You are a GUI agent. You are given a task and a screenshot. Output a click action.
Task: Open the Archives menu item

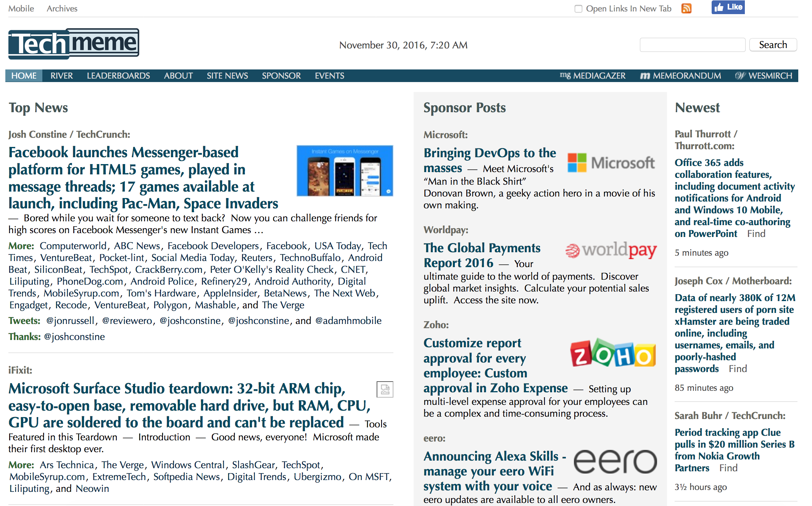pos(62,8)
